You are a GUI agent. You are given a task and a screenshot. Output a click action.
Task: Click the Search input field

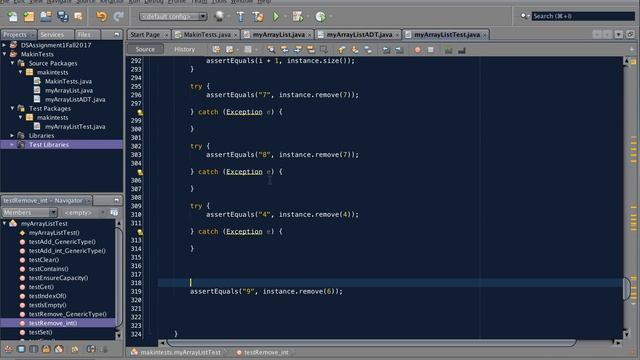pyautogui.click(x=583, y=16)
